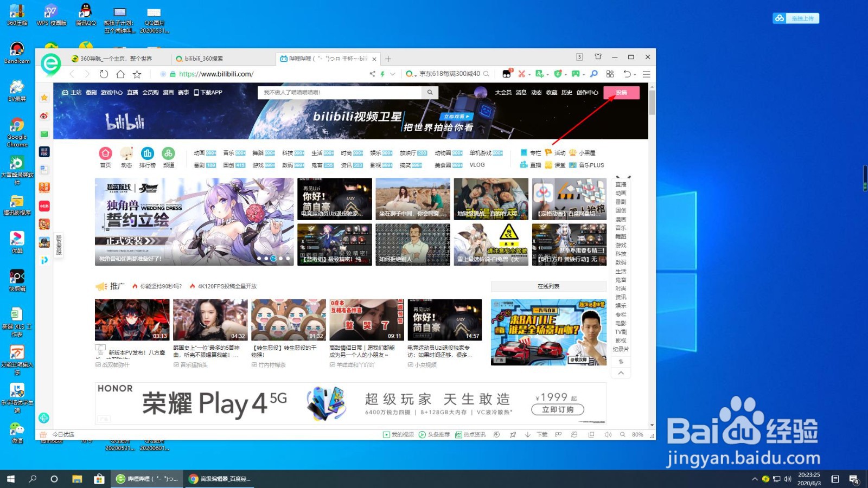
Task: Open the extensions grid icon
Action: (610, 74)
